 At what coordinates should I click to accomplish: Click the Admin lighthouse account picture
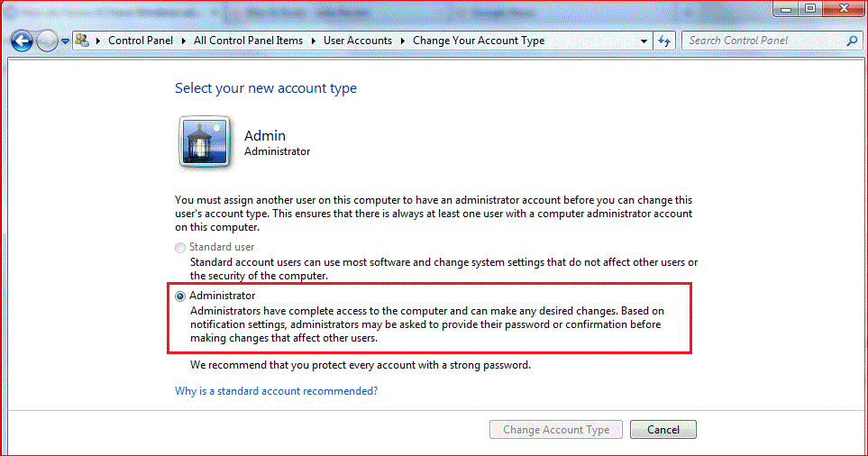pyautogui.click(x=205, y=141)
